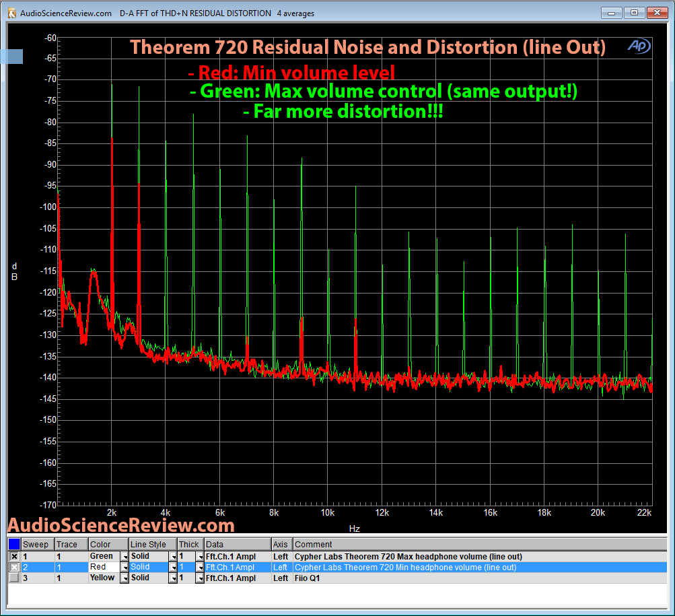675x616 pixels.
Task: Toggle the sweep 2 Red trace checkbox
Action: pyautogui.click(x=14, y=568)
